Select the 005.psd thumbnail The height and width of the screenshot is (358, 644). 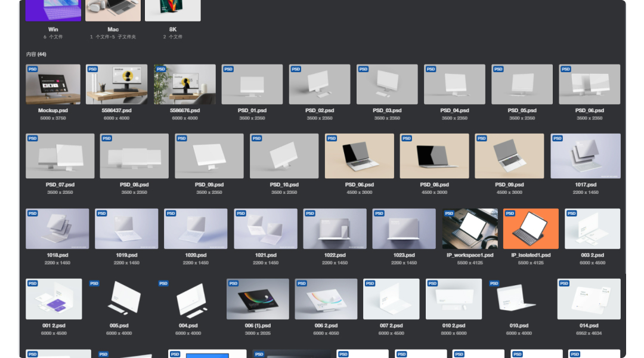[119, 299]
